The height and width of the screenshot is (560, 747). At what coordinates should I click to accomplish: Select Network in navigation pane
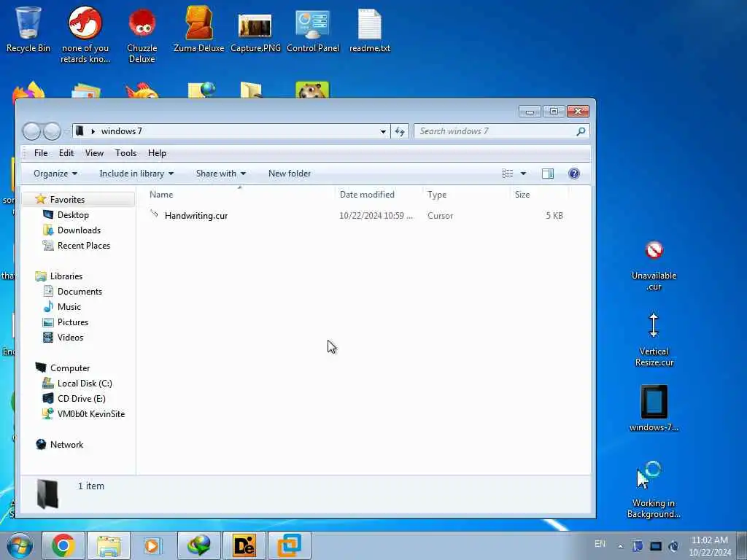(66, 444)
